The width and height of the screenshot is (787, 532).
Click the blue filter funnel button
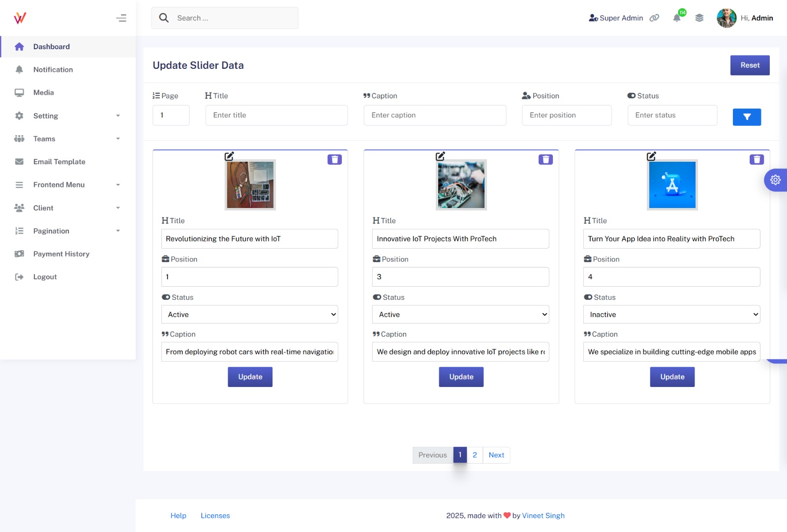tap(746, 117)
